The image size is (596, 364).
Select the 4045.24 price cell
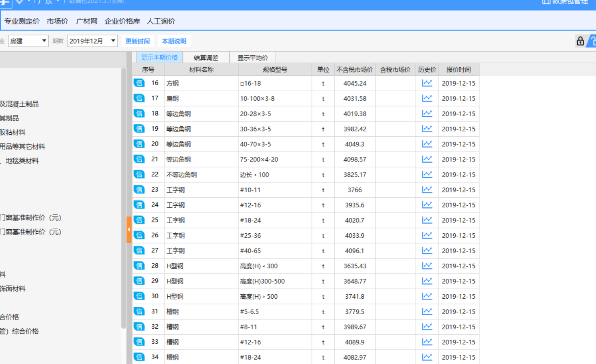355,83
